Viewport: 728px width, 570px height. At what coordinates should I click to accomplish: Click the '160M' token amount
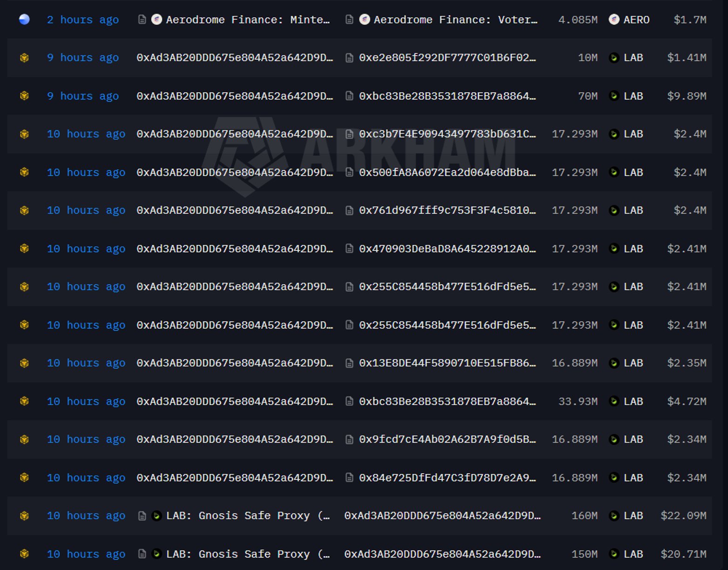[x=584, y=516]
